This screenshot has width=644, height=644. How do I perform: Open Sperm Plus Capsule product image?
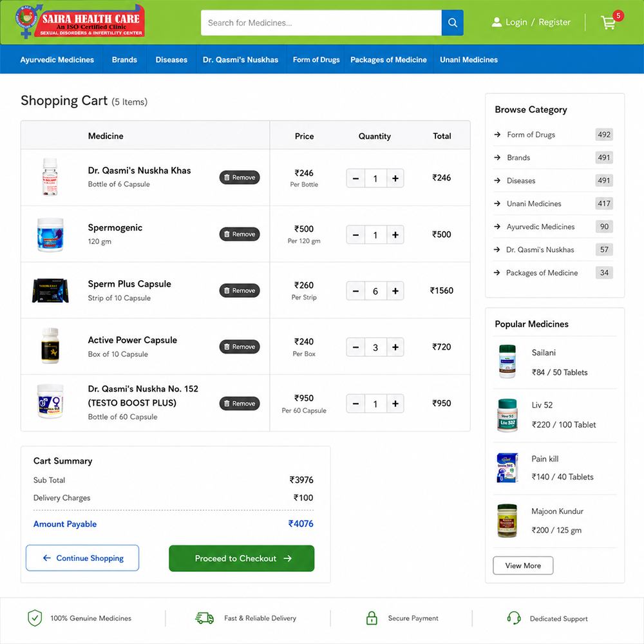[50, 290]
